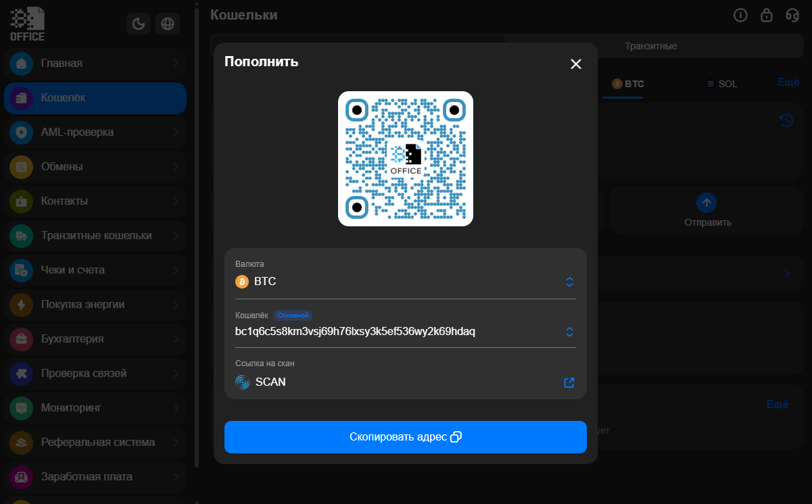Image resolution: width=812 pixels, height=504 pixels.
Task: Click the Заработная плата icon
Action: pyautogui.click(x=21, y=477)
